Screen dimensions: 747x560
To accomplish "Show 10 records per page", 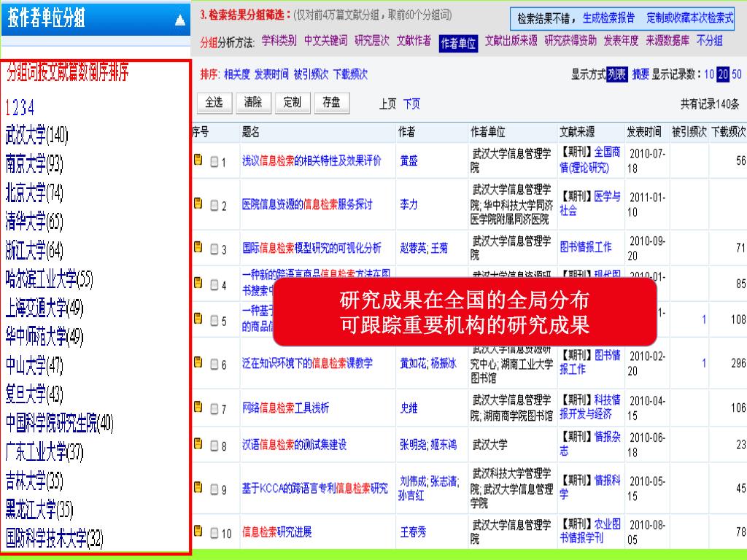I will pos(709,74).
